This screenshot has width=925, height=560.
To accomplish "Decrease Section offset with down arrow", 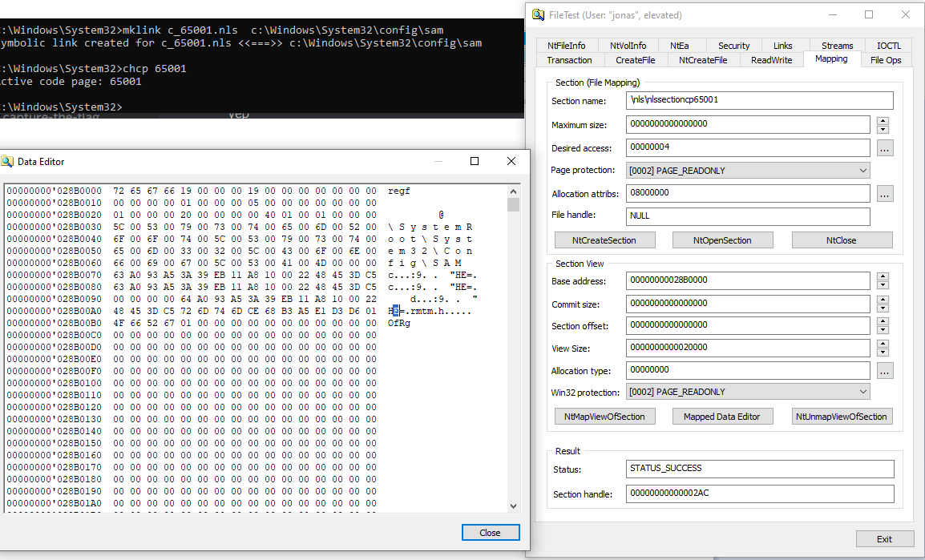I will coord(883,330).
